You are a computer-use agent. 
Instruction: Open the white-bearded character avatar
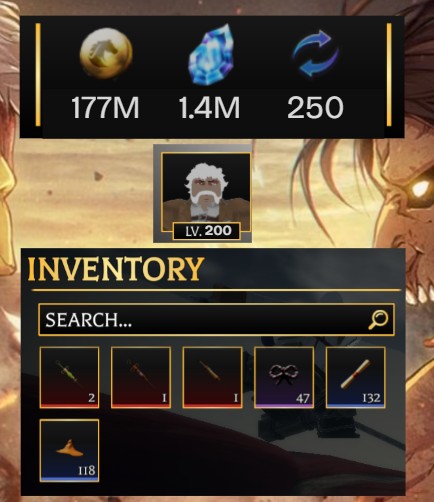tap(206, 192)
